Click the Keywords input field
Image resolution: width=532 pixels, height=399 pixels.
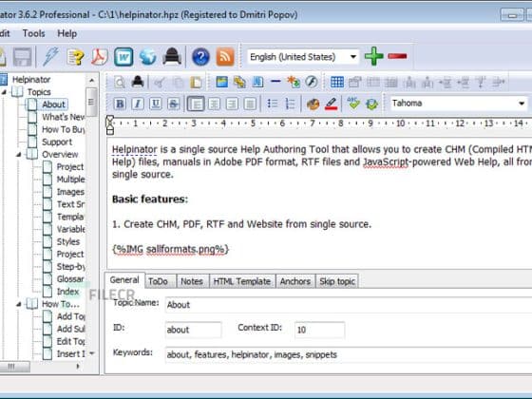(x=349, y=354)
